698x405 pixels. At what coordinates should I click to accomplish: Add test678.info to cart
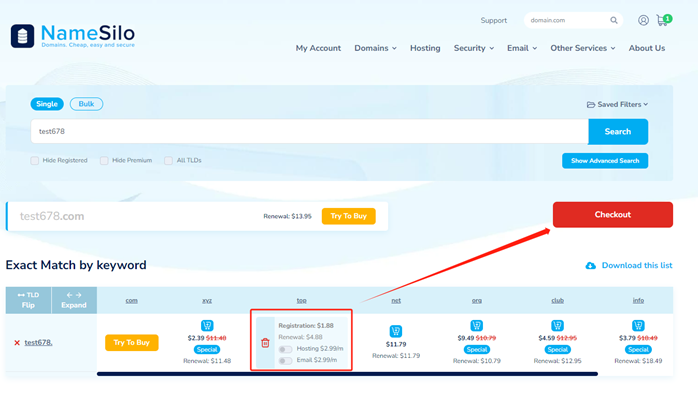tap(638, 325)
